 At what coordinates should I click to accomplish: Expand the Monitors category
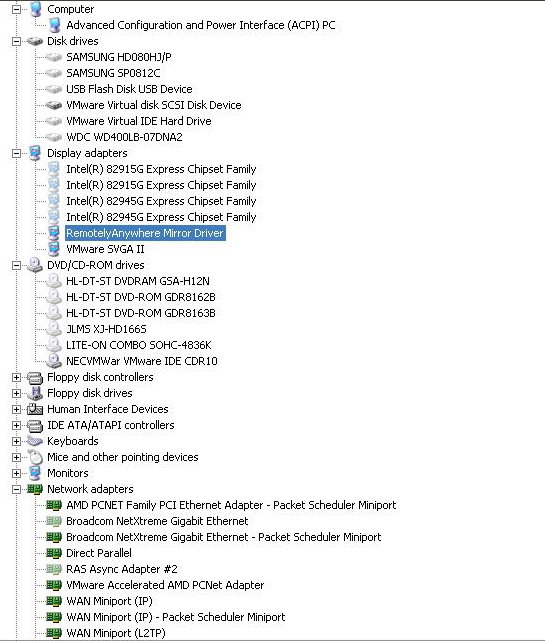pos(16,473)
